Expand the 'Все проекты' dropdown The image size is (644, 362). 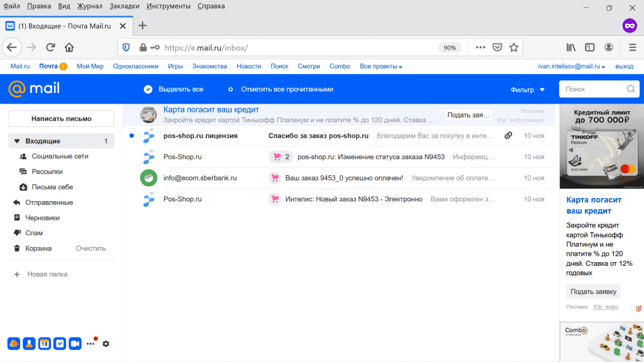380,67
